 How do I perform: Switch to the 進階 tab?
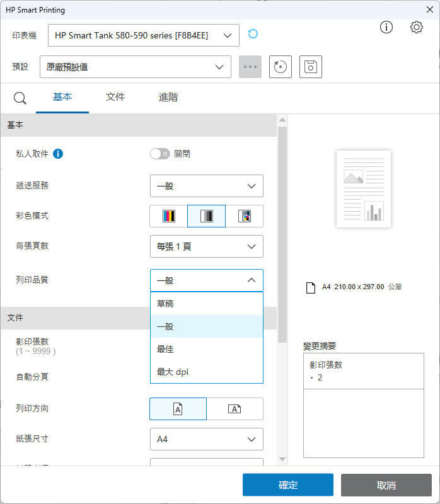(x=168, y=97)
